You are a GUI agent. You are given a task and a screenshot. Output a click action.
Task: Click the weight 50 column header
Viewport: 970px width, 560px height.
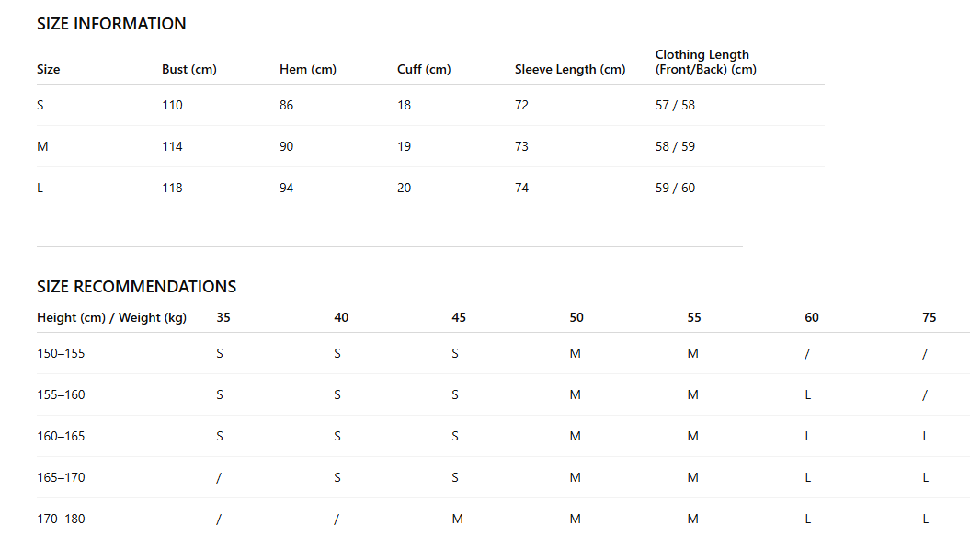coord(576,317)
